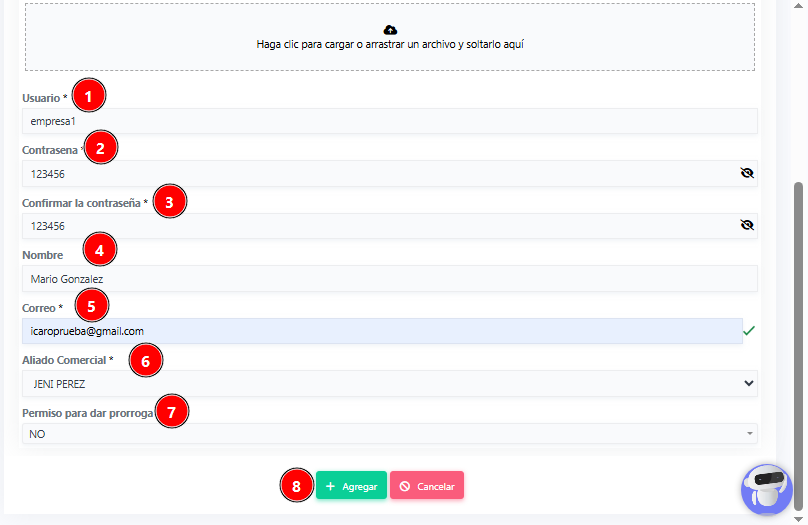Click the arrow on the NO select box

(749, 434)
